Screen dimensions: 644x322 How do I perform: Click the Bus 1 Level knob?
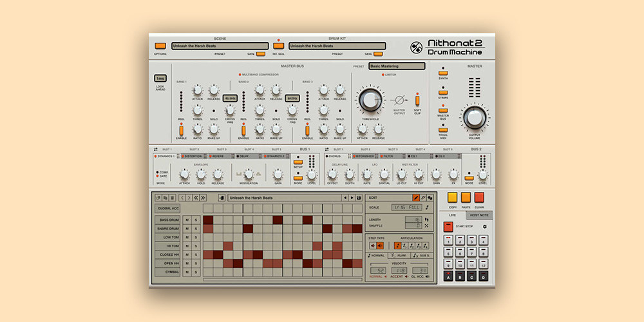[312, 175]
